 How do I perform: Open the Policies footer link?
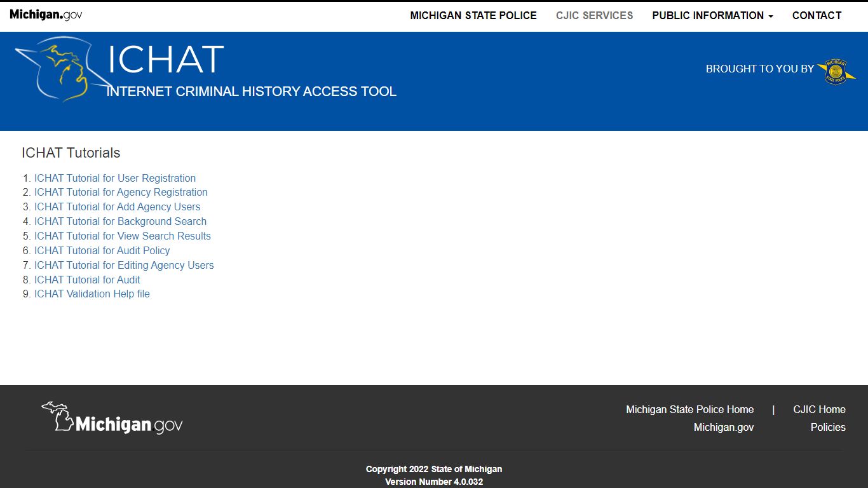point(828,427)
